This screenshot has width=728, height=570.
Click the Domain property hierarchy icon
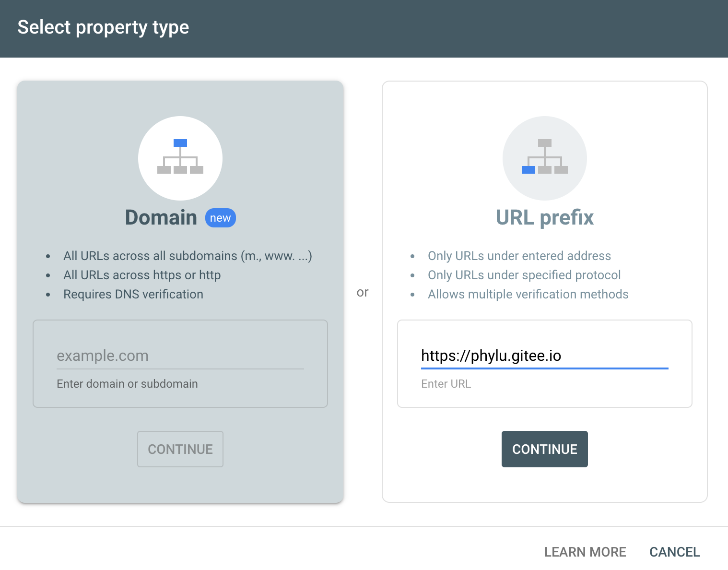tap(180, 158)
